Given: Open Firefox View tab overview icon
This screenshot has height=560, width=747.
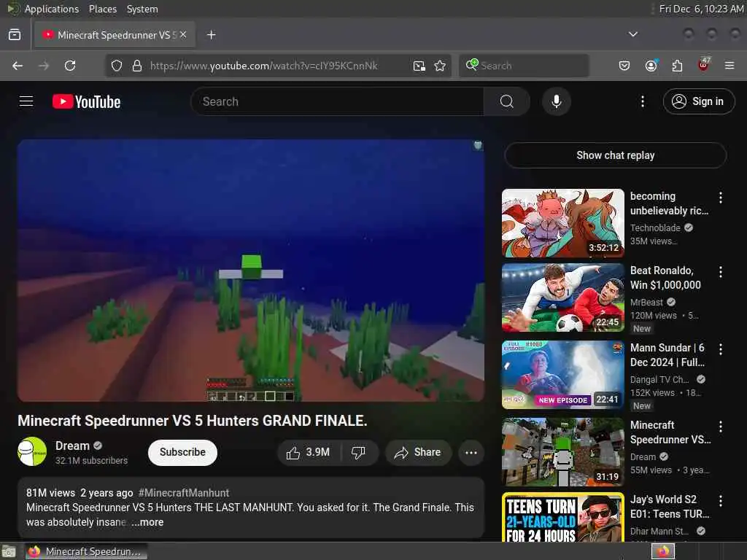Looking at the screenshot, I should pyautogui.click(x=15, y=35).
